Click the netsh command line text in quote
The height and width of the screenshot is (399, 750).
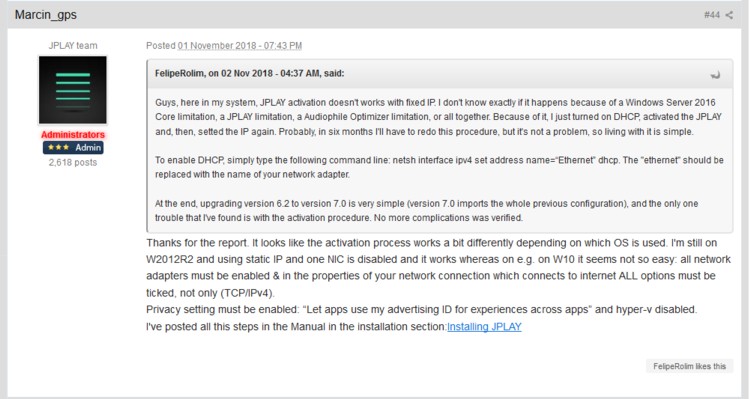[x=506, y=160]
